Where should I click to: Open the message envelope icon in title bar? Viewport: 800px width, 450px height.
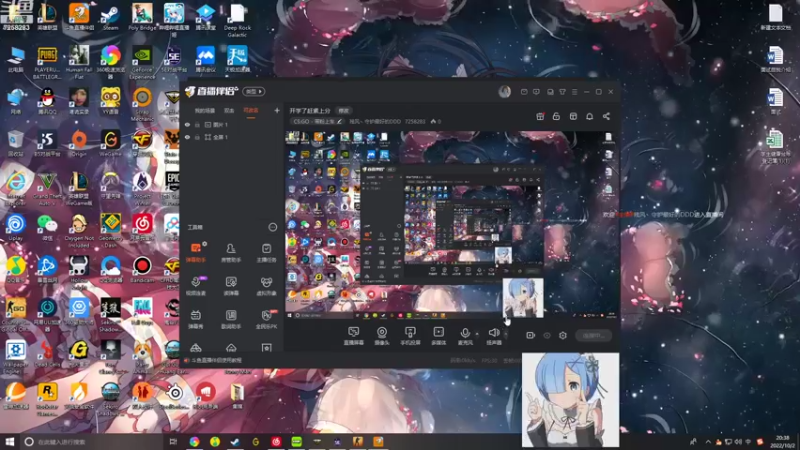click(x=524, y=92)
